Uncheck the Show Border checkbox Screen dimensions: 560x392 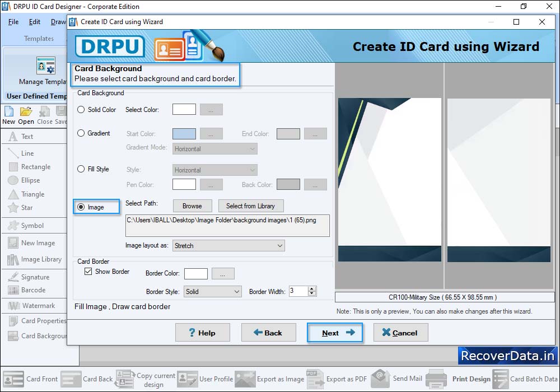88,272
